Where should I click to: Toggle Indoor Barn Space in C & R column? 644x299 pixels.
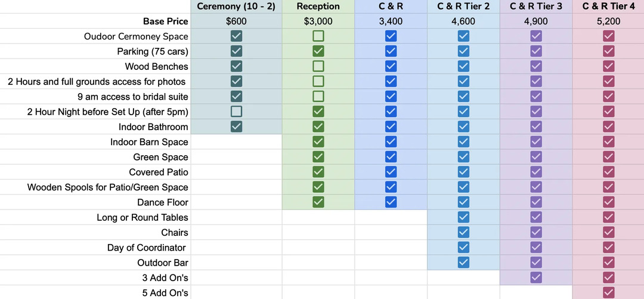coord(391,142)
